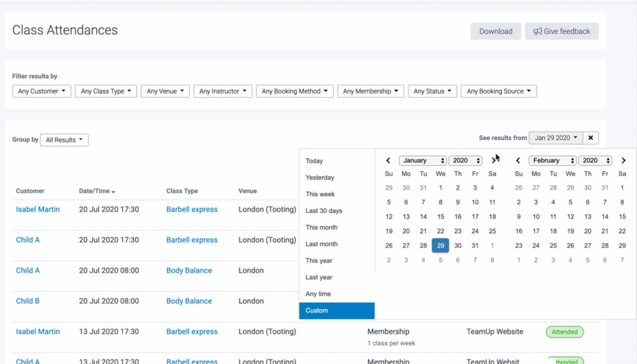Select January 29 in the calendar
The height and width of the screenshot is (364, 637).
[x=440, y=246]
